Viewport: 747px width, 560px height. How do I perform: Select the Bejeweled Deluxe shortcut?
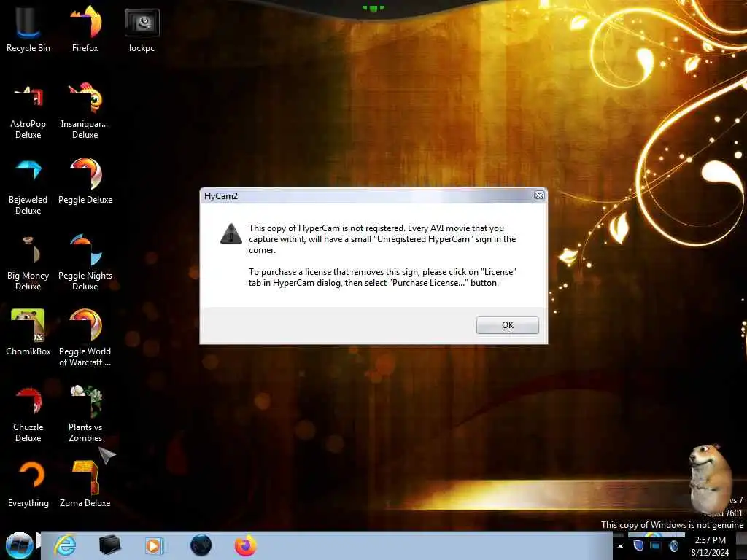(28, 187)
